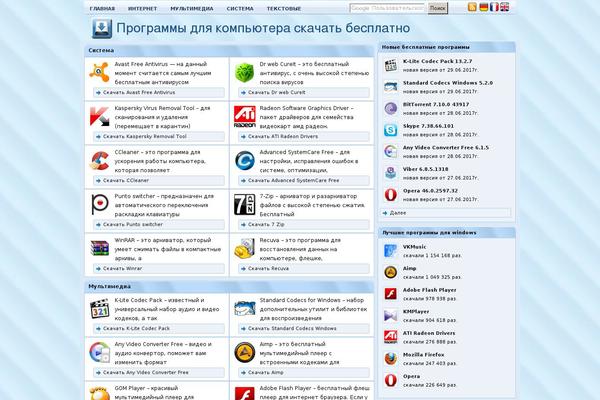Click the Adobe Flash Player icon in sidebar
Viewport: 600px width, 400px height.
[390, 294]
